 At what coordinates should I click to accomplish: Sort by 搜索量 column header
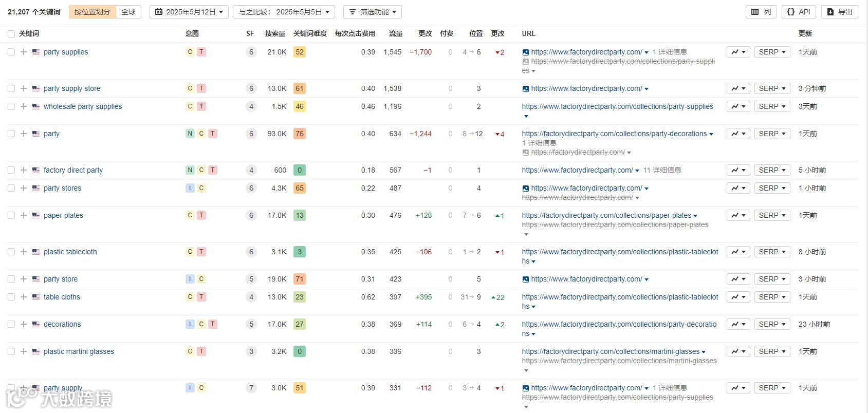(275, 34)
